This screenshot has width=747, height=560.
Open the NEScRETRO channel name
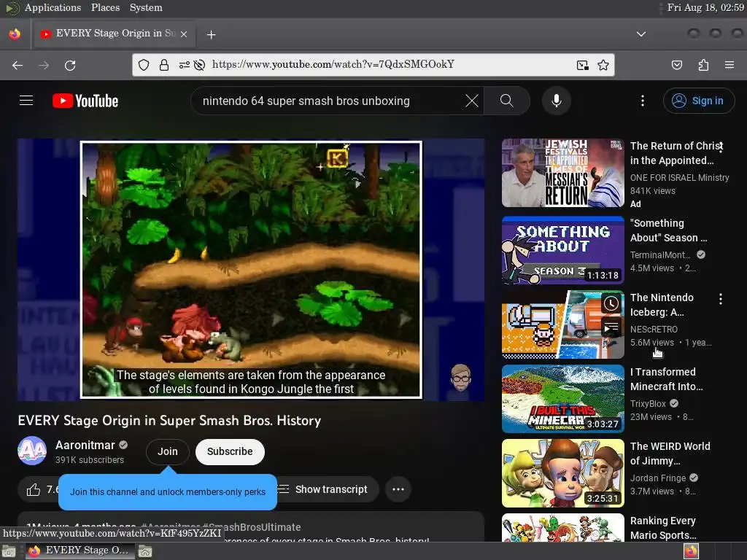point(654,329)
